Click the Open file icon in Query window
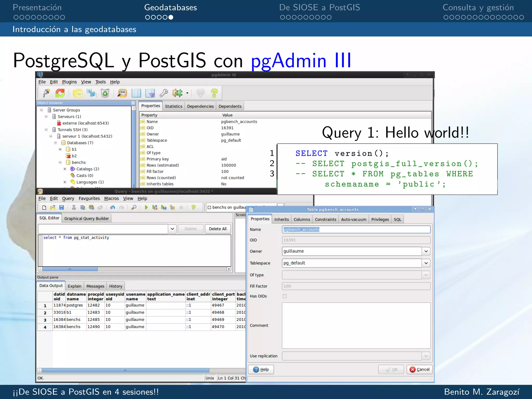The image size is (532, 399). [53, 207]
